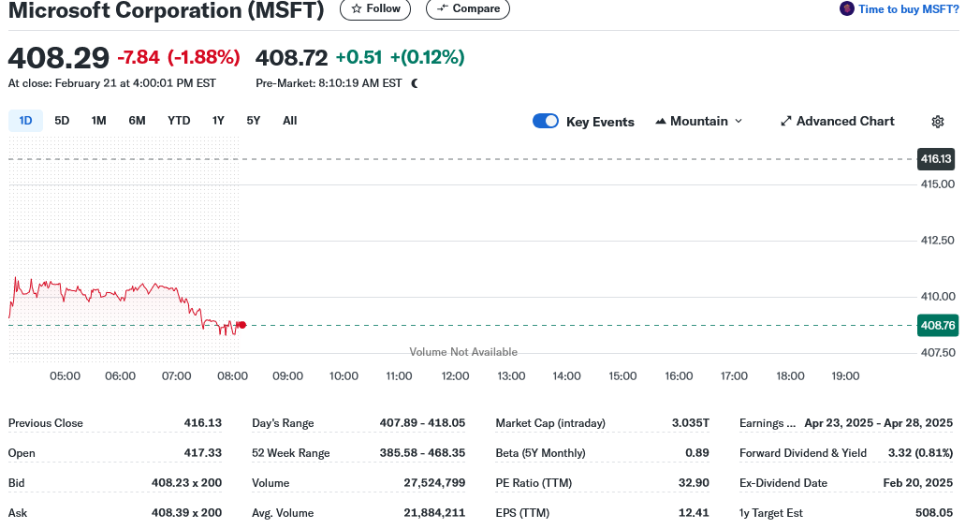
Task: Click 52 Week Range value 385.58 - 468.35
Action: point(422,453)
